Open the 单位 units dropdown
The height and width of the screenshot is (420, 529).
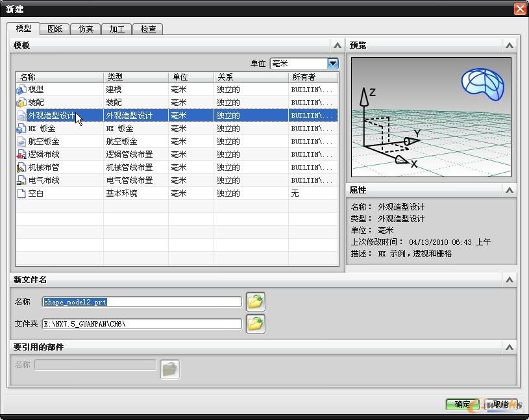[333, 64]
